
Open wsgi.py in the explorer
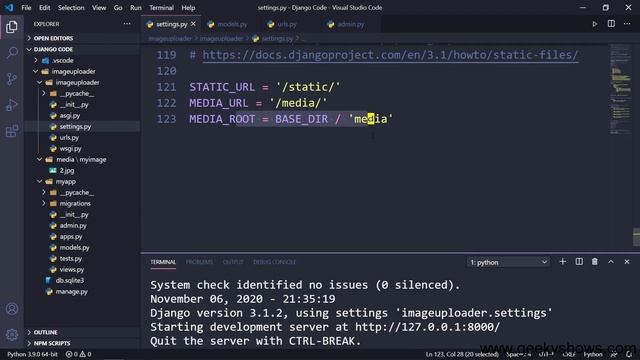pyautogui.click(x=70, y=149)
